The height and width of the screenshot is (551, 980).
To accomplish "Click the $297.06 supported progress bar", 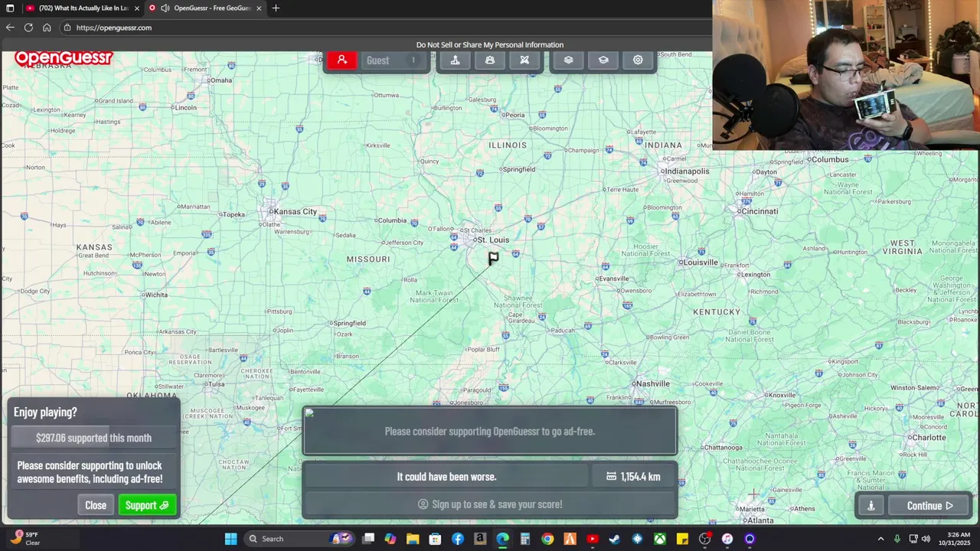I will [93, 438].
